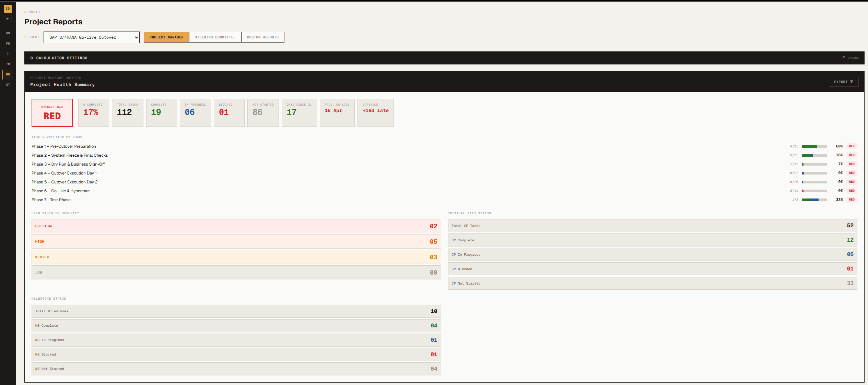This screenshot has height=385, width=868.
Task: Click the Overall RAG RED card
Action: [52, 113]
